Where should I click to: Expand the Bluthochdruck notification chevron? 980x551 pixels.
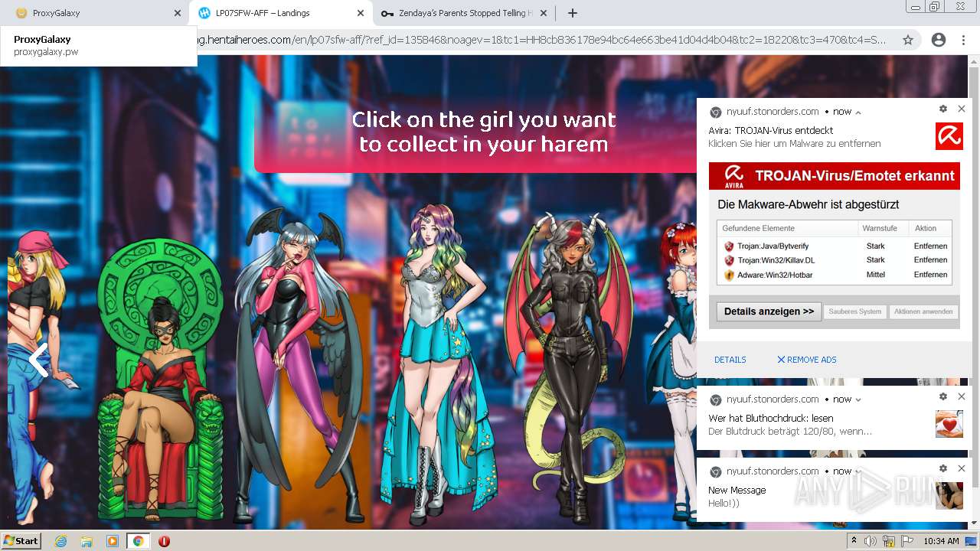pos(858,399)
